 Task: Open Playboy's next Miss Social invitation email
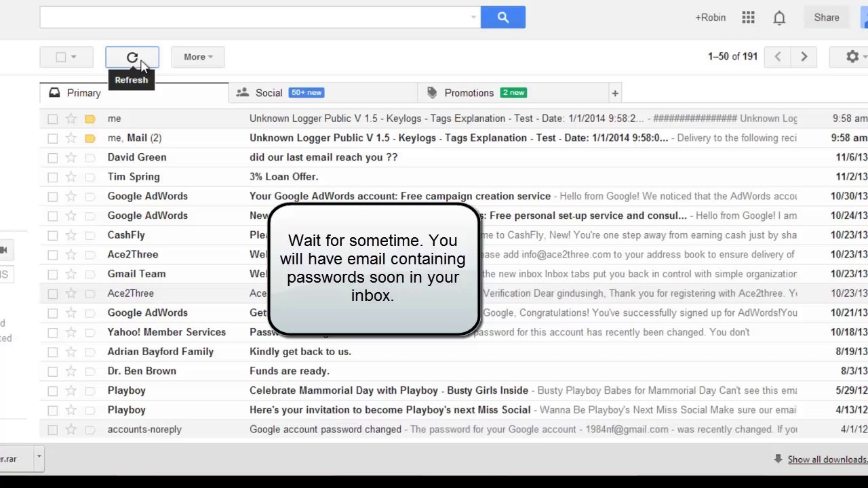(390, 410)
